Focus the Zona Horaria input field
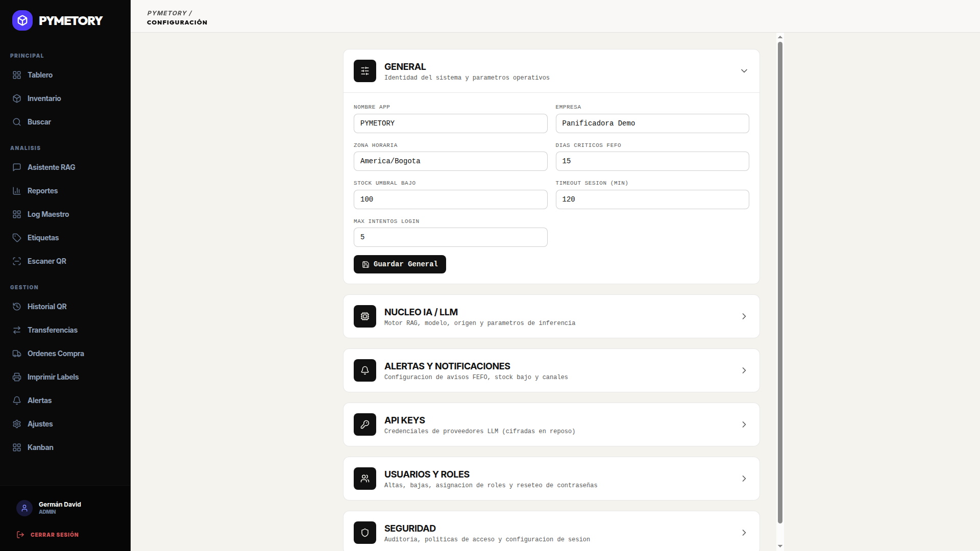This screenshot has height=551, width=980. click(450, 161)
